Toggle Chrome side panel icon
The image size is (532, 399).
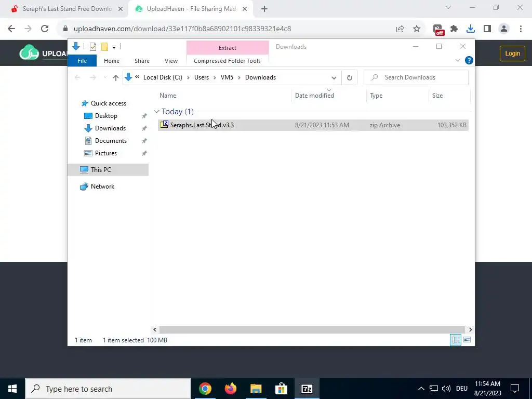click(487, 29)
